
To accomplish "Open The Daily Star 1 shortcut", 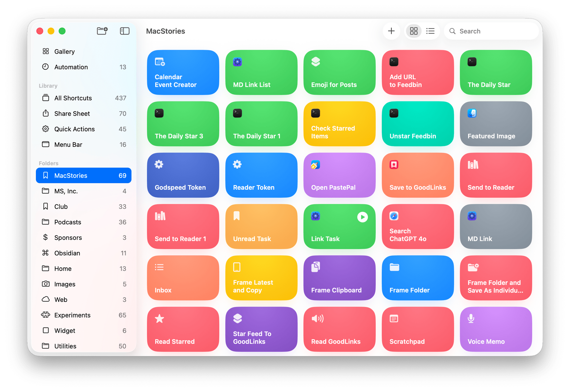I will coord(261,124).
